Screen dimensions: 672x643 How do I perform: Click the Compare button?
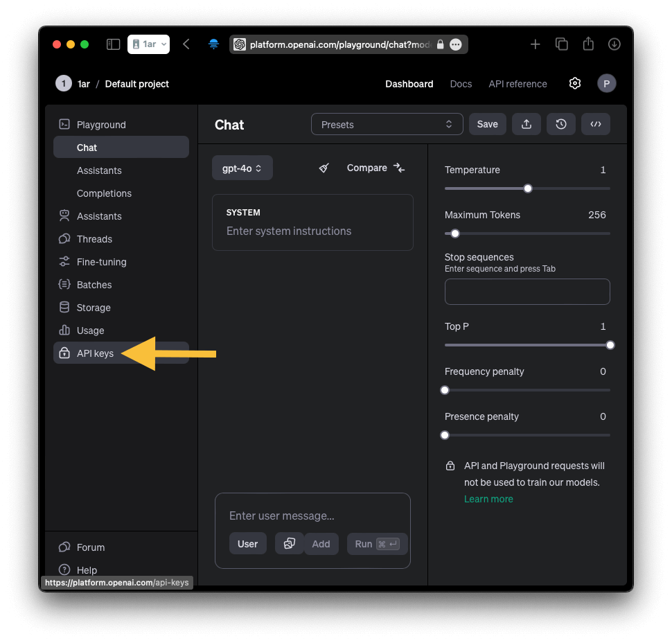point(376,168)
